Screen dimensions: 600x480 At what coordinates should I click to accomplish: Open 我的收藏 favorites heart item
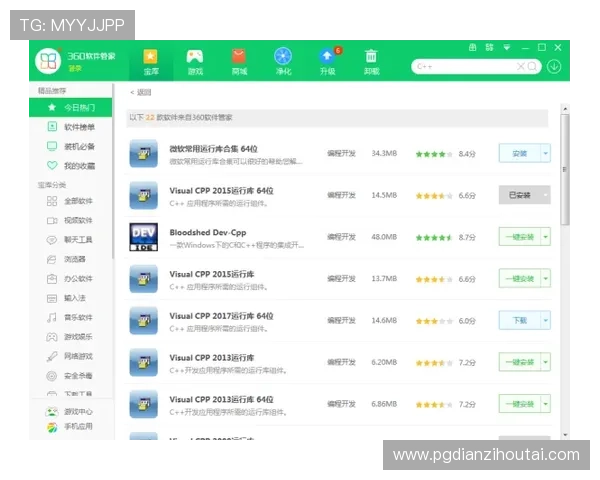[70, 166]
